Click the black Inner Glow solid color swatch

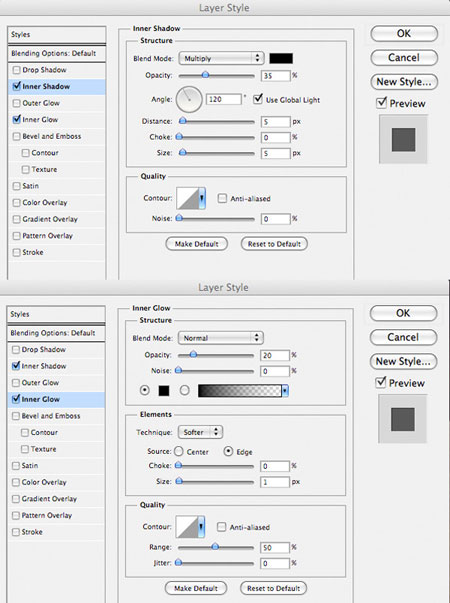tap(164, 391)
